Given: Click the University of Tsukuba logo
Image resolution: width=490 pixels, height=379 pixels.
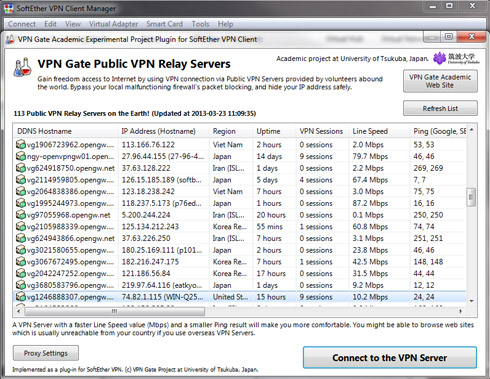Looking at the screenshot, I should click(x=456, y=58).
